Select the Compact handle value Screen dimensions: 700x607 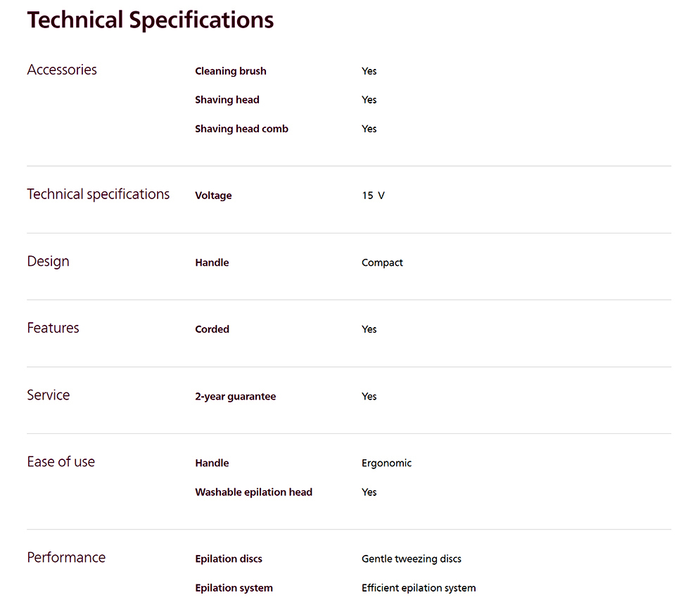(x=382, y=262)
